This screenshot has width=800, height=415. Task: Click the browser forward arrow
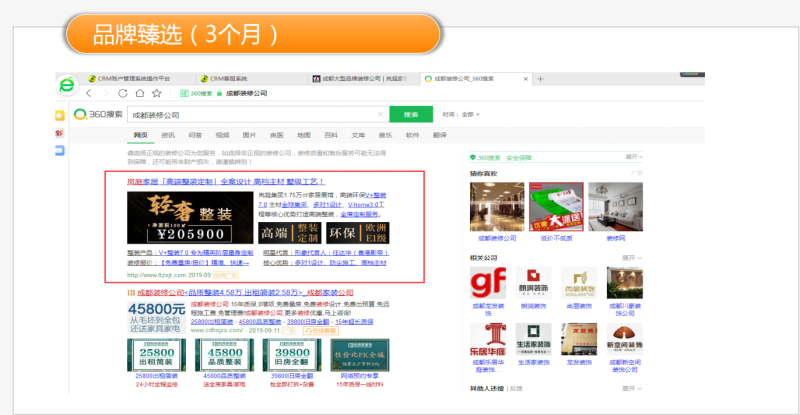click(x=106, y=93)
